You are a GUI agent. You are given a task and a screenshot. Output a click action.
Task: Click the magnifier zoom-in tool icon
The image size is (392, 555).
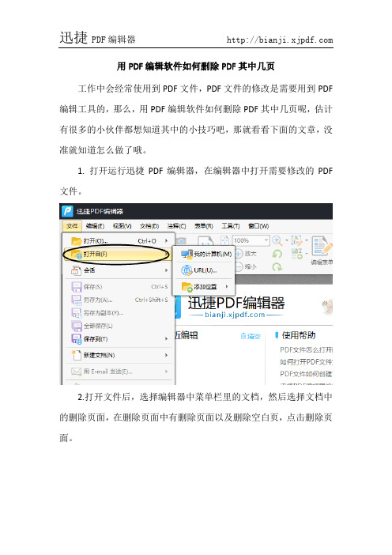pos(277,240)
